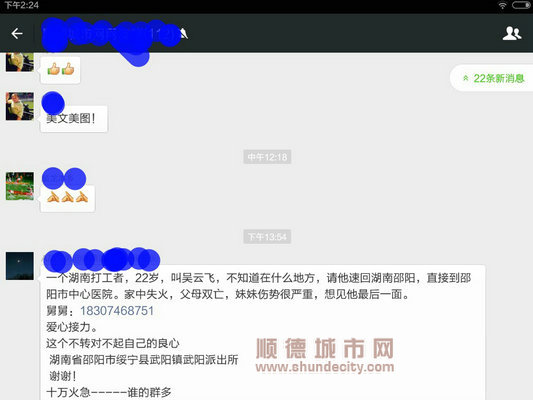
Task: Tap the 下午13:54 timestamp label
Action: [267, 237]
